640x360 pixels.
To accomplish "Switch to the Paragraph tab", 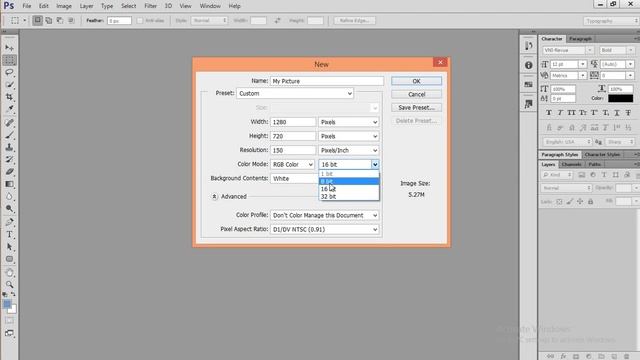I will [x=580, y=39].
